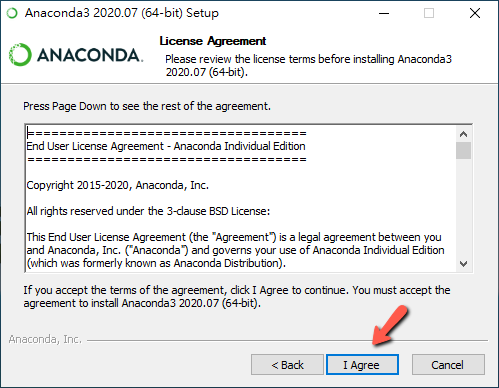Click the license scrollbar thumb

point(463,151)
